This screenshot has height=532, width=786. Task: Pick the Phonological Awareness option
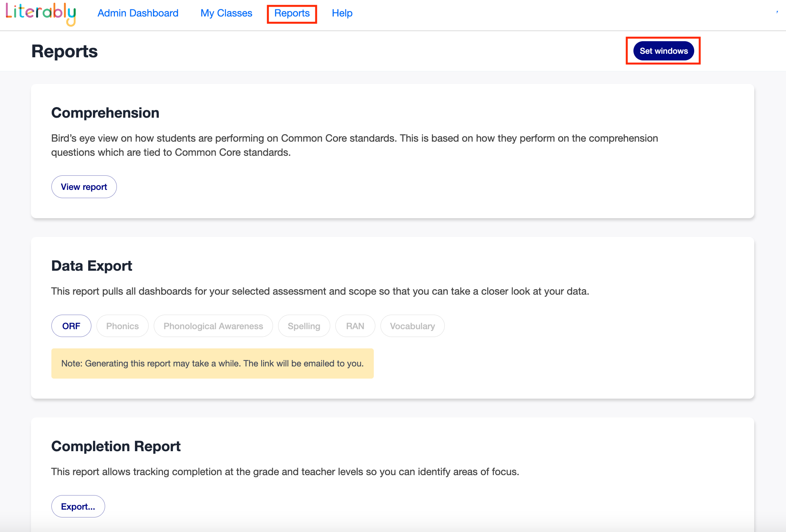pyautogui.click(x=213, y=326)
